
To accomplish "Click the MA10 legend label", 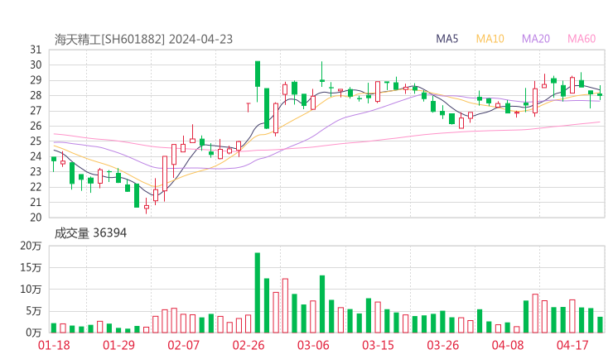I will pyautogui.click(x=490, y=39).
